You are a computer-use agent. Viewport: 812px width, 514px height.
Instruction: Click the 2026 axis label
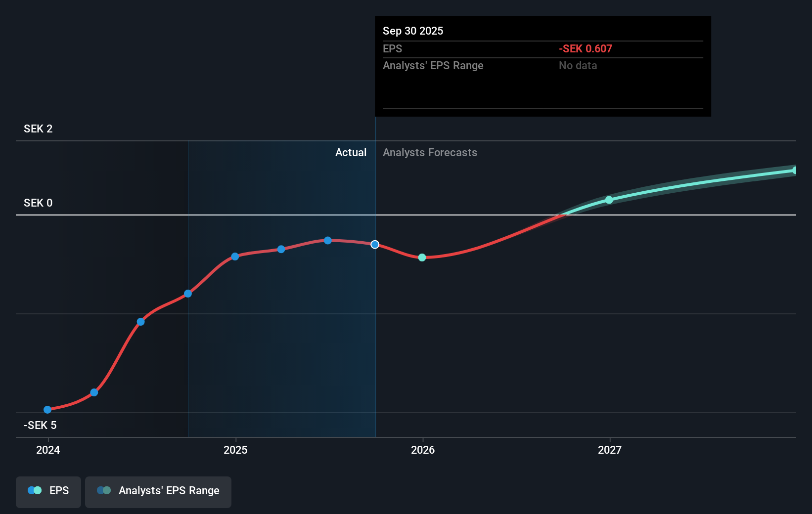click(423, 450)
